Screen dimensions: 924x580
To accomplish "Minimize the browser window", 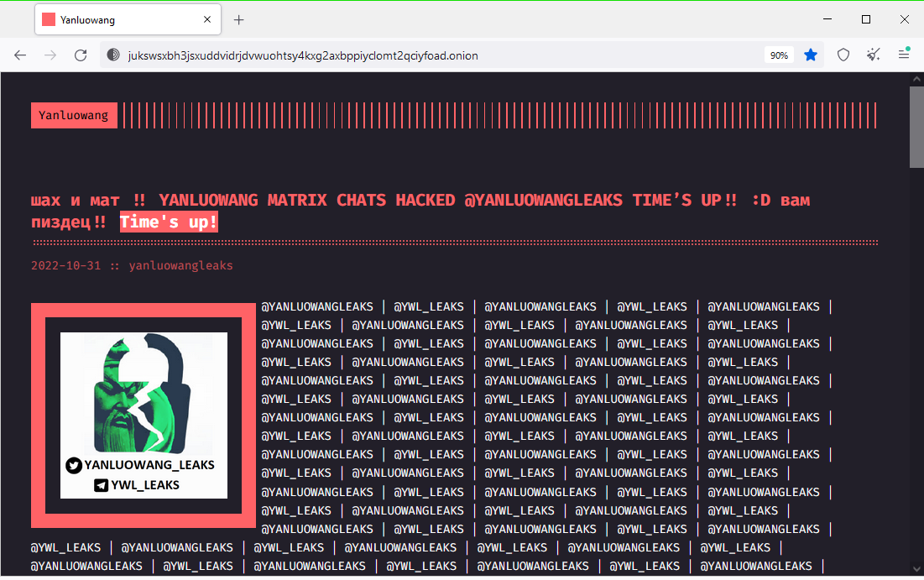I will pos(827,19).
